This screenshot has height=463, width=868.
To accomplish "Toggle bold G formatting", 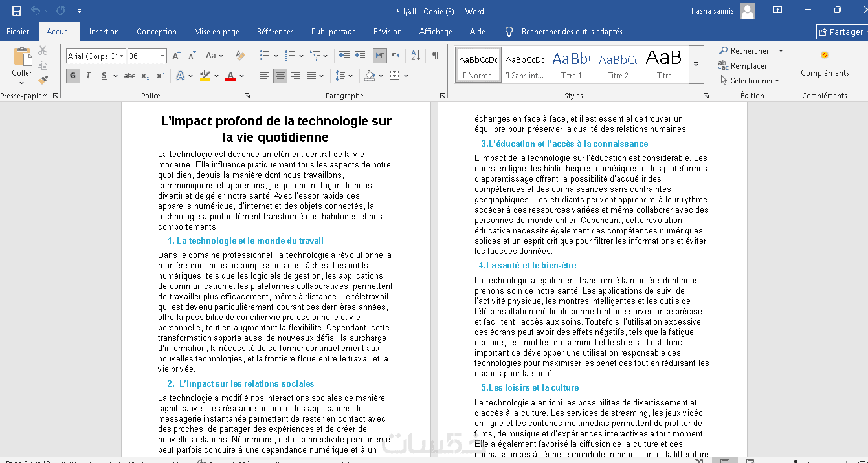I will pos(73,76).
